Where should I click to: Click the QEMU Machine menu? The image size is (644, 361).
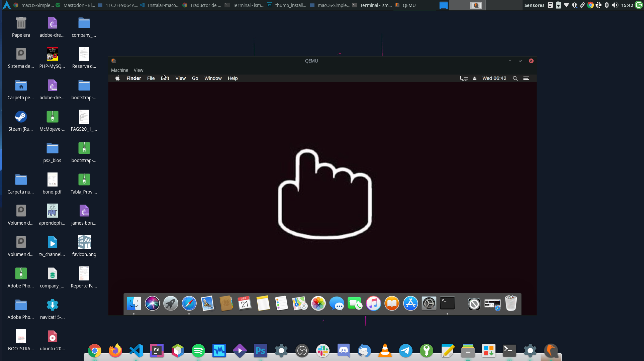[120, 70]
